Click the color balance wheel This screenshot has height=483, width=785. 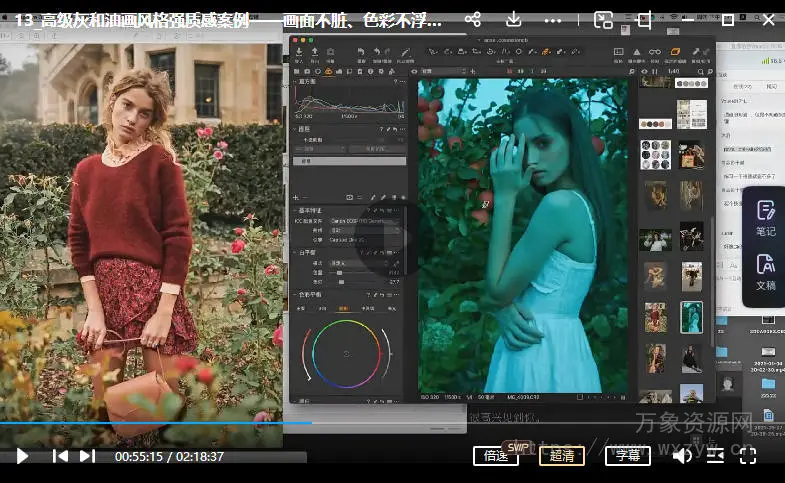pos(346,354)
